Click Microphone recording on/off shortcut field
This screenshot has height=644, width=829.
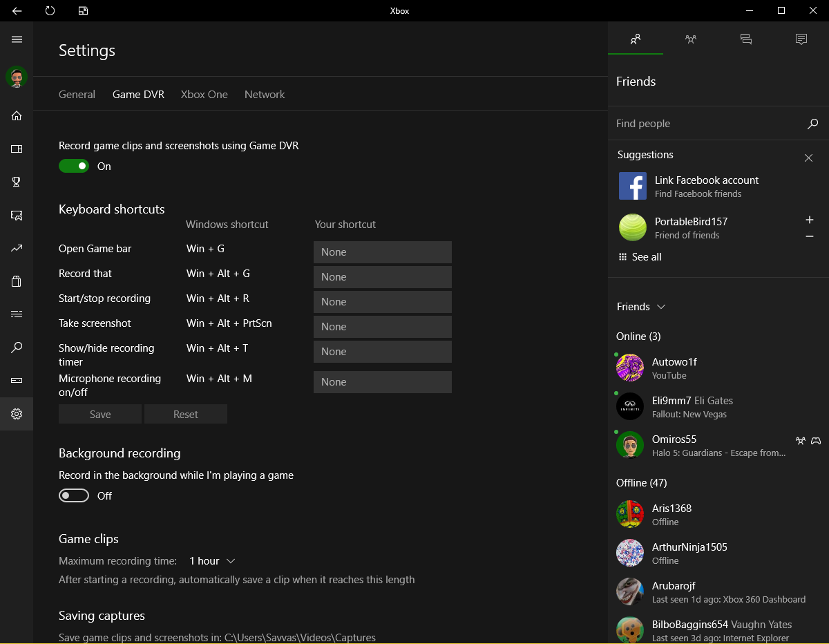tap(383, 382)
